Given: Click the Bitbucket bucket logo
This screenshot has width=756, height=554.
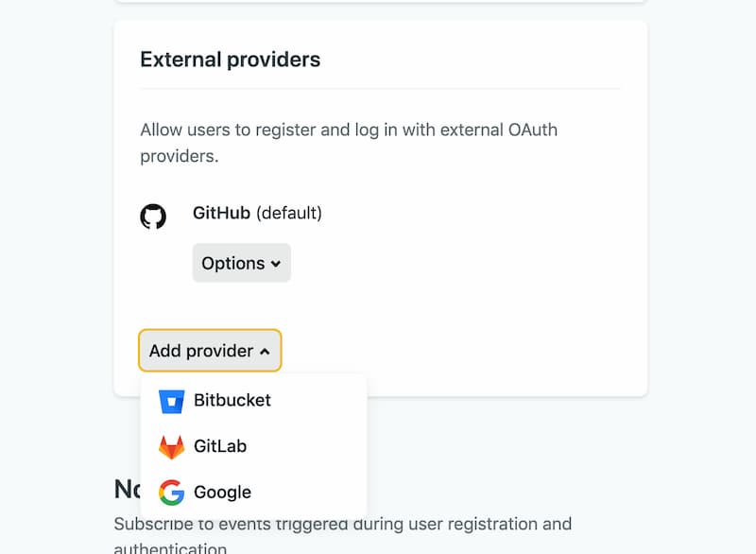Looking at the screenshot, I should pyautogui.click(x=171, y=401).
